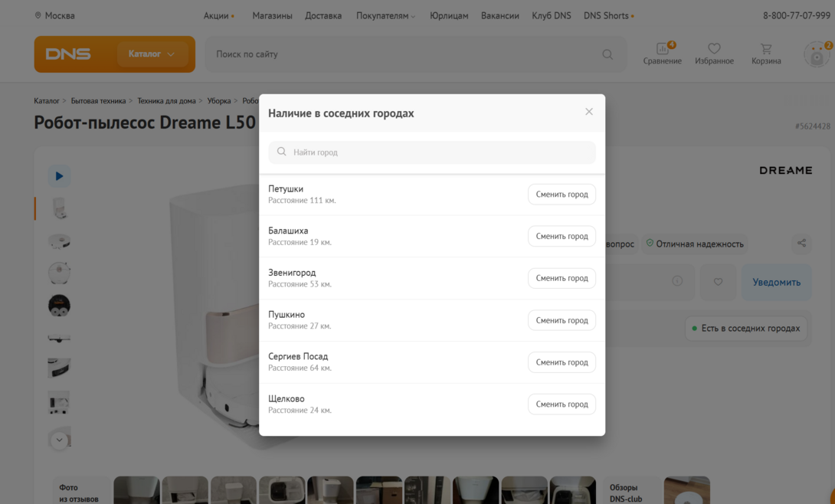Image resolution: width=835 pixels, height=504 pixels.
Task: Switch city to Звенигород
Action: (x=562, y=278)
